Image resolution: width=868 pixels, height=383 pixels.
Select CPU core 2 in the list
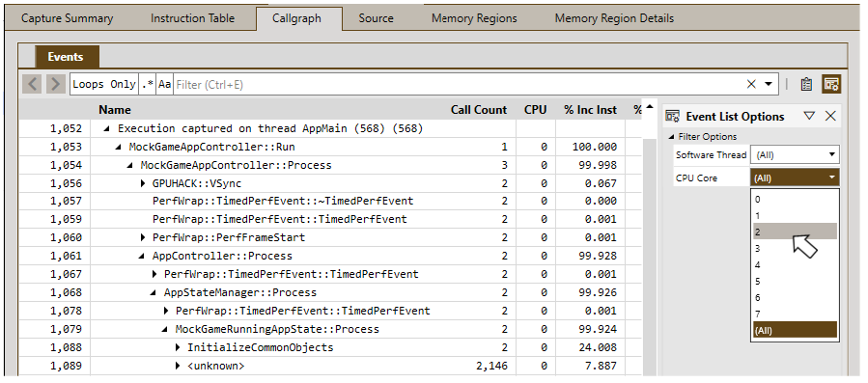794,232
